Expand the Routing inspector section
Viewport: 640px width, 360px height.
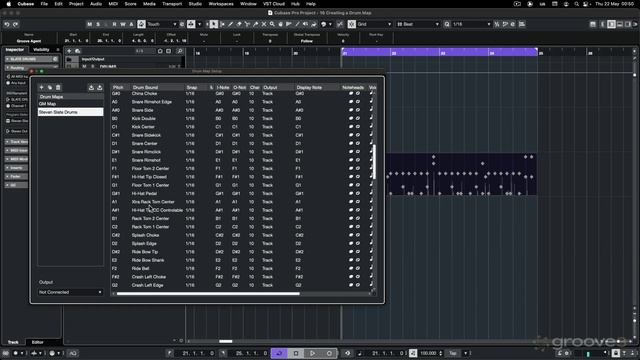click(31, 68)
